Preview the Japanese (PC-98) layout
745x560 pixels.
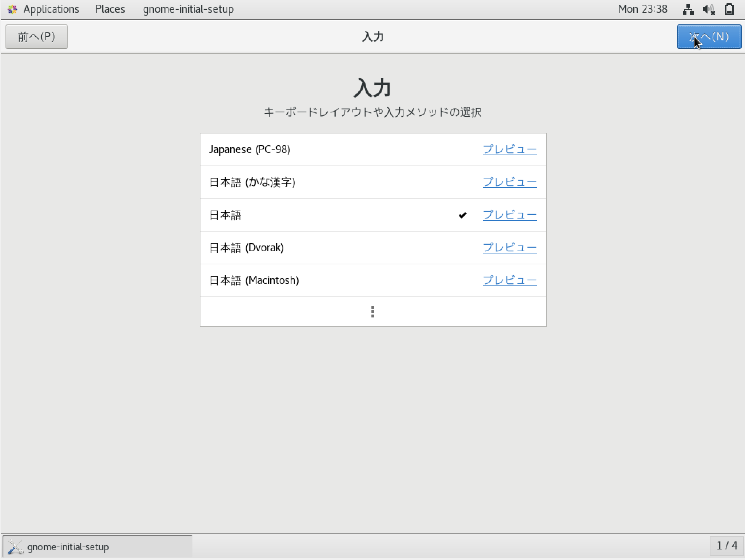coord(510,149)
